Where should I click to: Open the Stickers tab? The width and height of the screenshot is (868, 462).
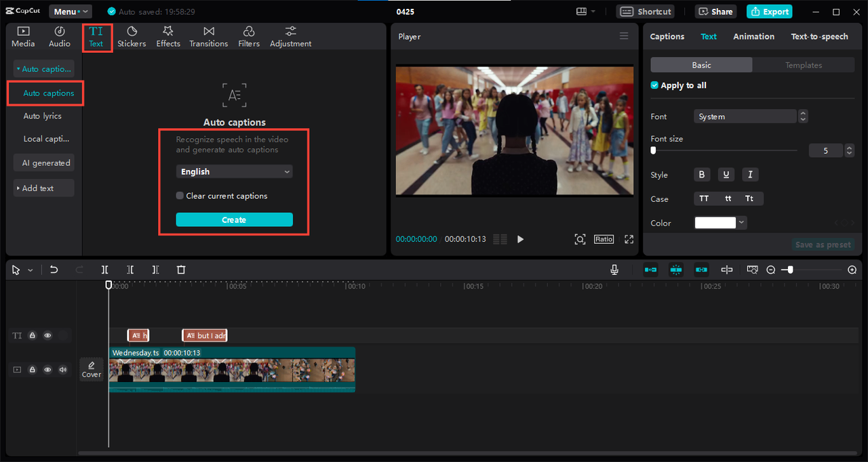point(132,37)
